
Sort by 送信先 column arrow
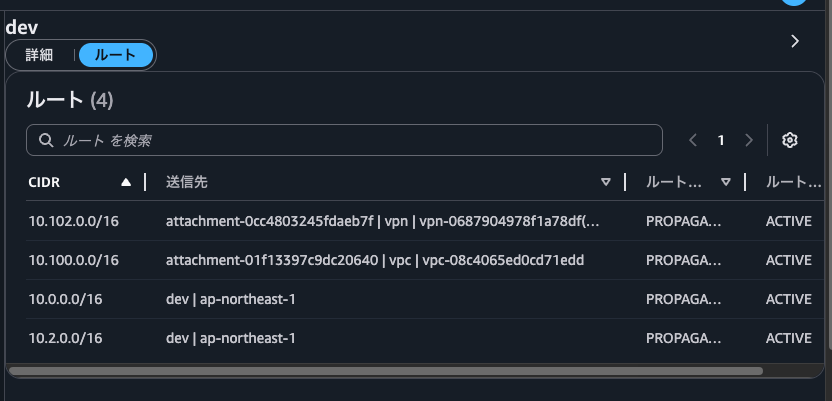pos(606,182)
